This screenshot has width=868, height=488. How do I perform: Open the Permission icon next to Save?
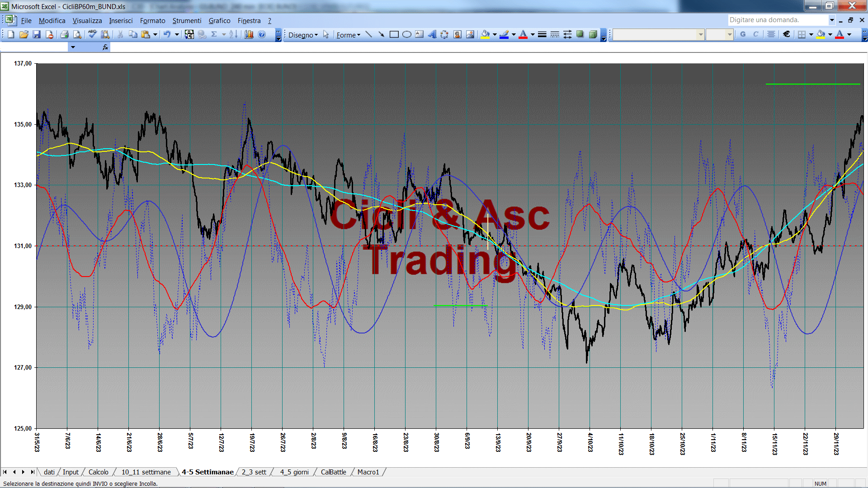(x=49, y=34)
